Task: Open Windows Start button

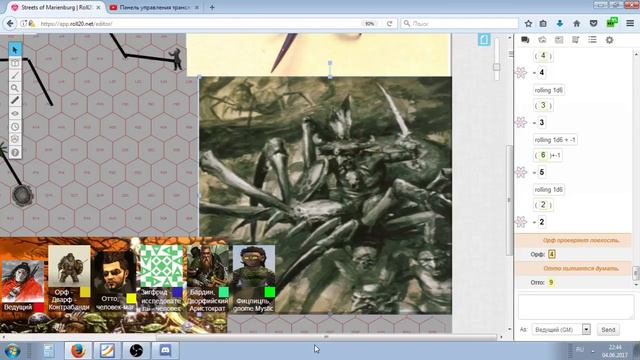Action: [13, 351]
